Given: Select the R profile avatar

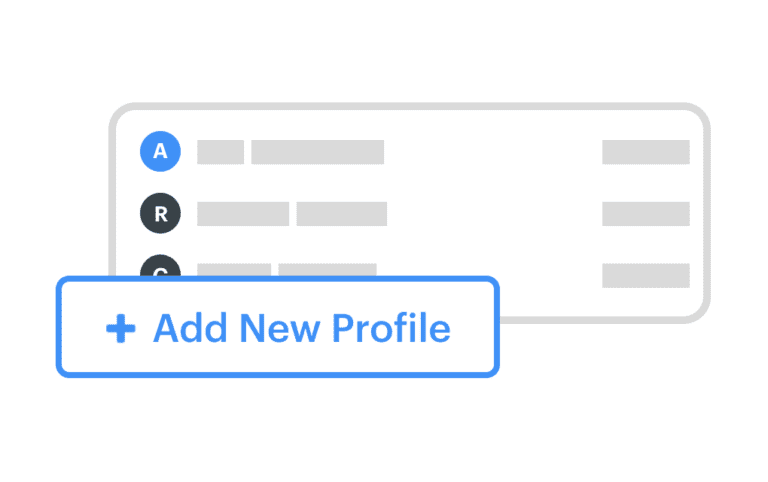Looking at the screenshot, I should 160,213.
